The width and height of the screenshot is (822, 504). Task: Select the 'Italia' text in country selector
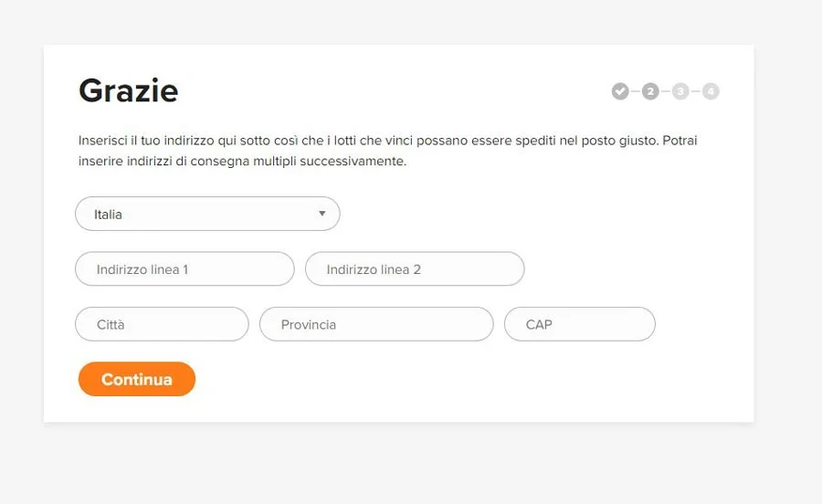point(108,215)
